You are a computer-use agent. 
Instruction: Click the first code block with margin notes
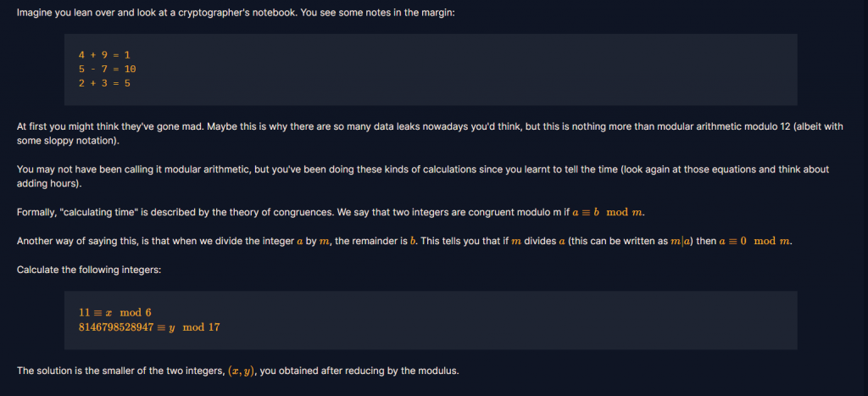click(x=431, y=70)
